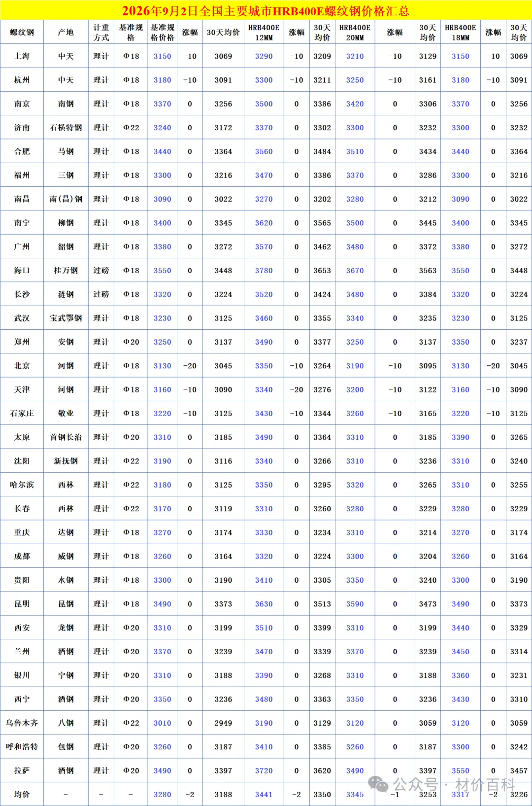Select the 柳钢 origin cell
Screen dimensions: 532x806
point(66,223)
